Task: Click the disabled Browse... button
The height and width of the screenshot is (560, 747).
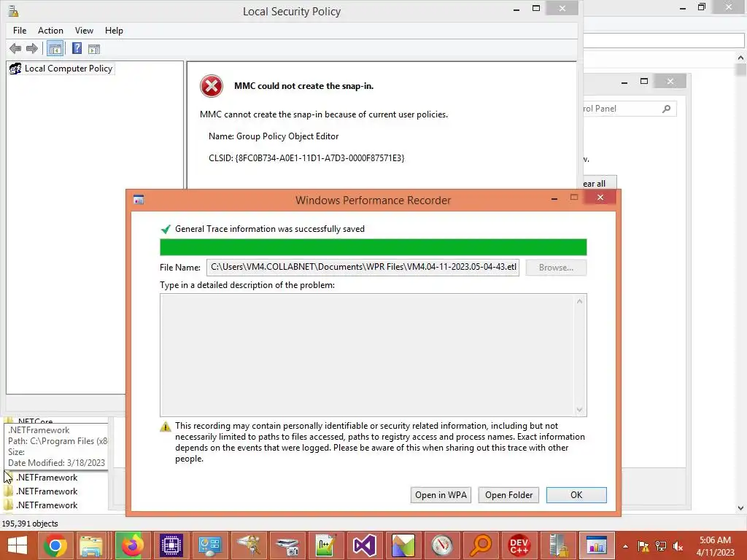Action: pyautogui.click(x=556, y=268)
